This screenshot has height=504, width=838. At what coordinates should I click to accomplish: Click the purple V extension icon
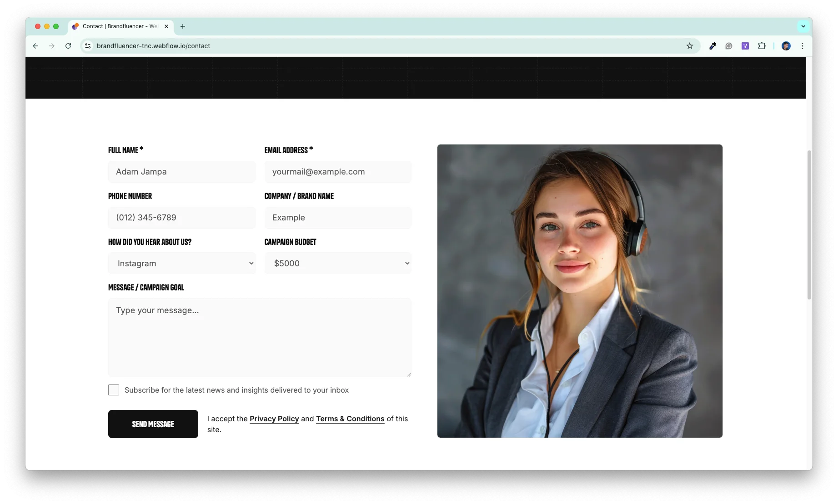745,46
